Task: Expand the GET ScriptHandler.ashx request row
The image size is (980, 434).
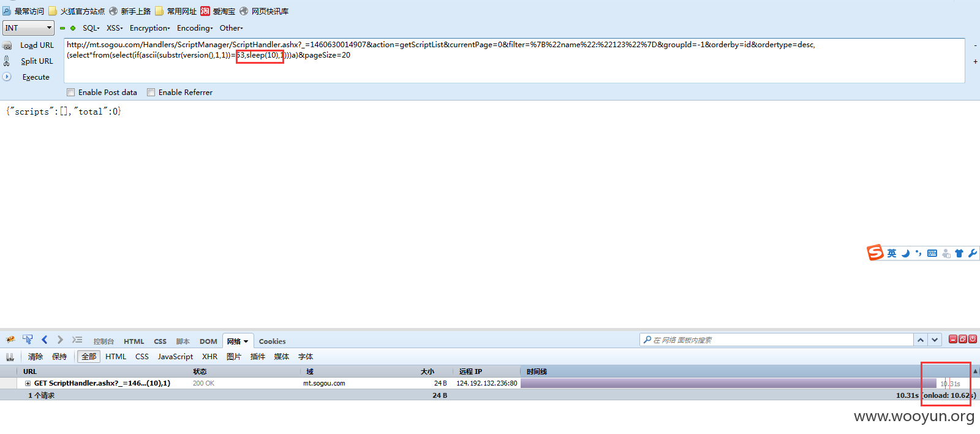Action: [x=28, y=383]
